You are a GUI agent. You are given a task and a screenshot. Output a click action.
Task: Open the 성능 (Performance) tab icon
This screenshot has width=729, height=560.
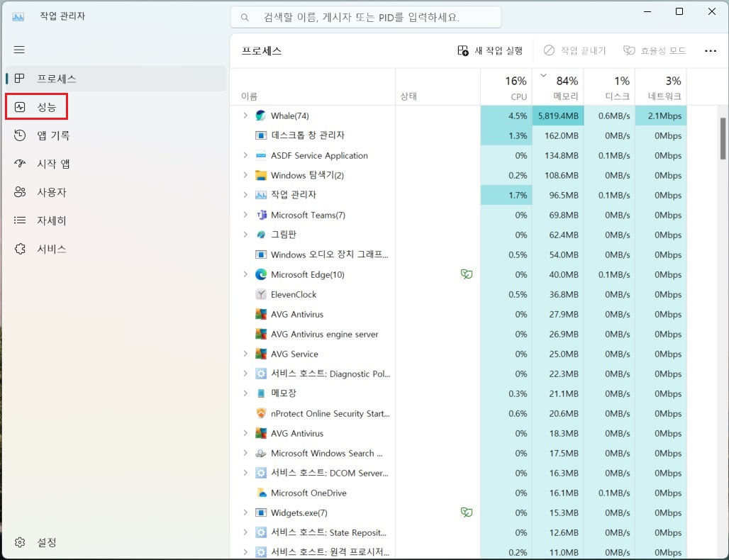tap(20, 106)
